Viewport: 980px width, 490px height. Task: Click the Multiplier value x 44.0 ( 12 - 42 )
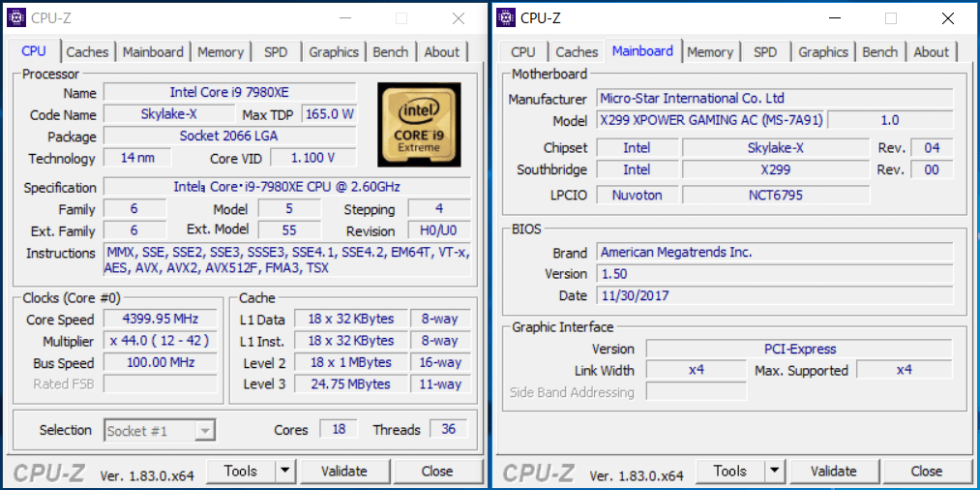(x=160, y=341)
